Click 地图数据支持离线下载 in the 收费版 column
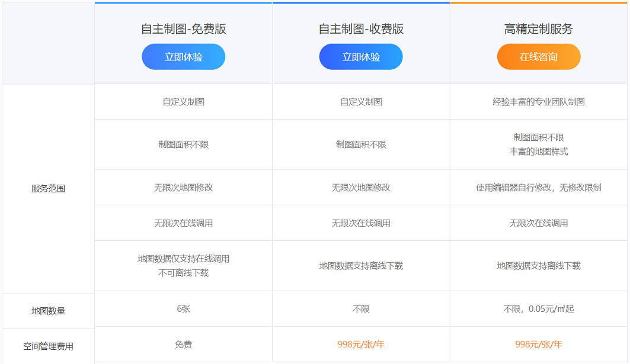 (361, 266)
